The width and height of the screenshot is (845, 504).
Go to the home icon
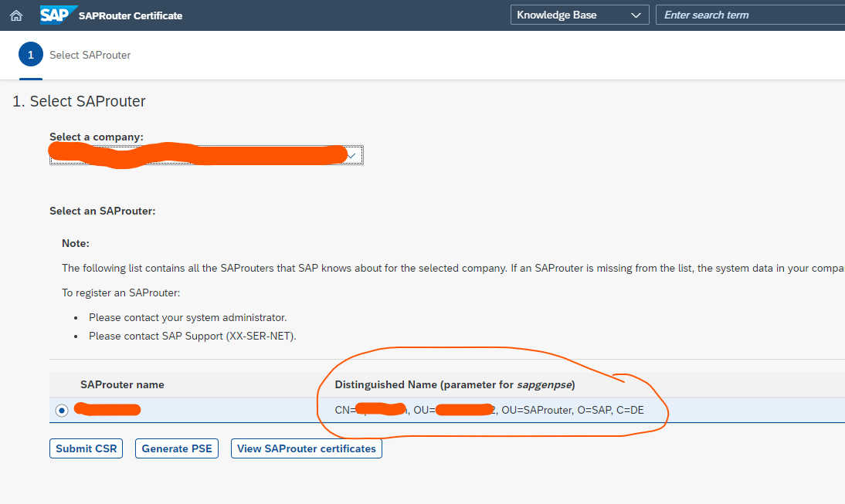pyautogui.click(x=16, y=15)
